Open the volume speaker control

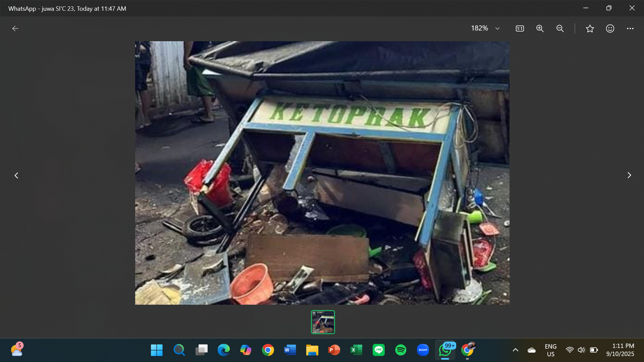click(x=582, y=350)
